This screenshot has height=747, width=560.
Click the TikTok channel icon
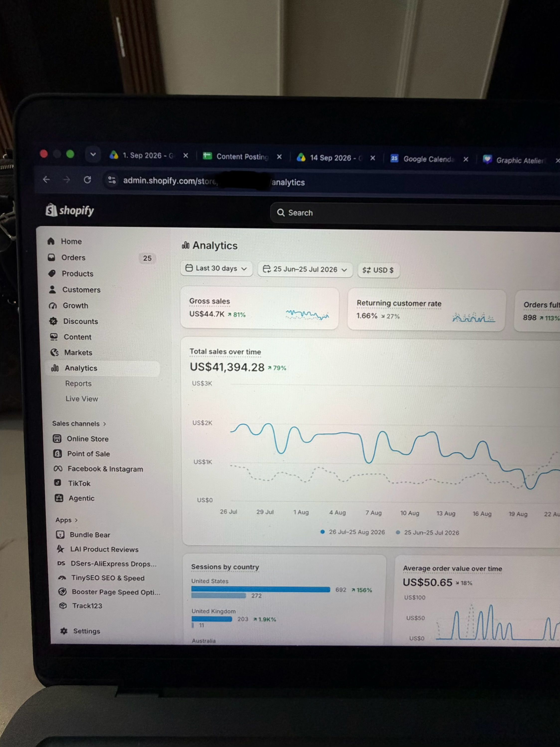coord(58,482)
